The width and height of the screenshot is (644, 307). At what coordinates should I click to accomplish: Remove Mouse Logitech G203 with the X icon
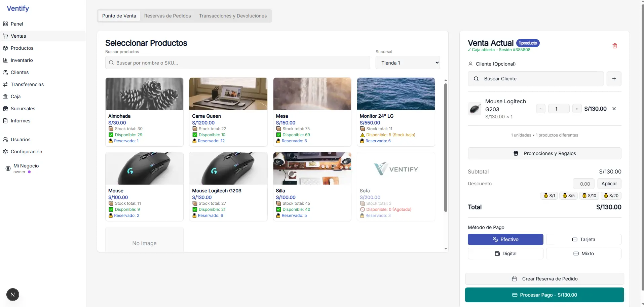(x=614, y=109)
